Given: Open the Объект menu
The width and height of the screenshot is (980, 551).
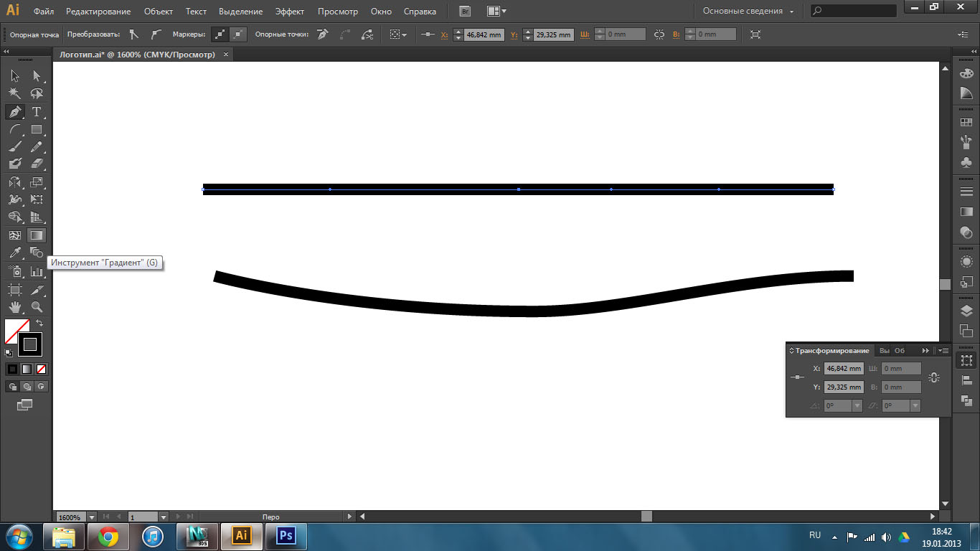Looking at the screenshot, I should pos(159,11).
